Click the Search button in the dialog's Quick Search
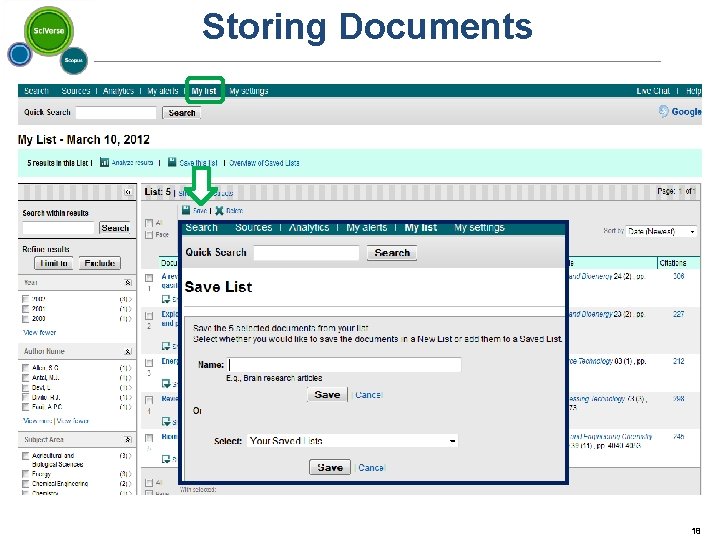Image resolution: width=720 pixels, height=540 pixels. (392, 253)
